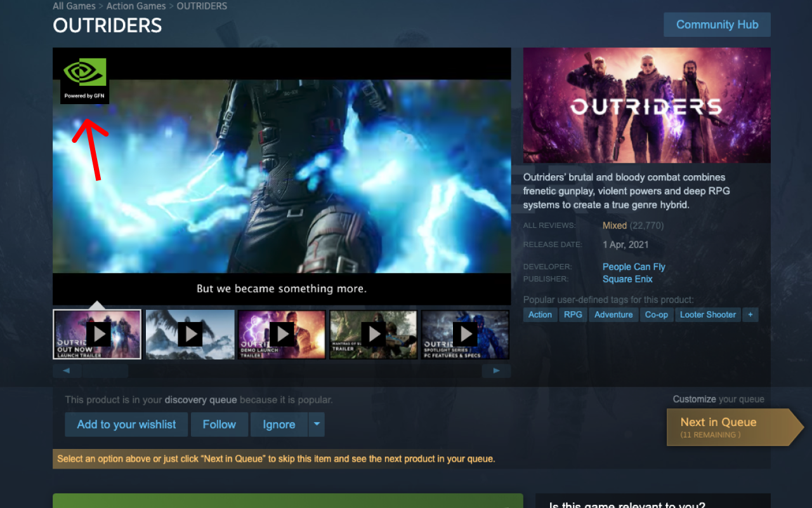The image size is (812, 508).
Task: Open the Community Hub
Action: (717, 25)
